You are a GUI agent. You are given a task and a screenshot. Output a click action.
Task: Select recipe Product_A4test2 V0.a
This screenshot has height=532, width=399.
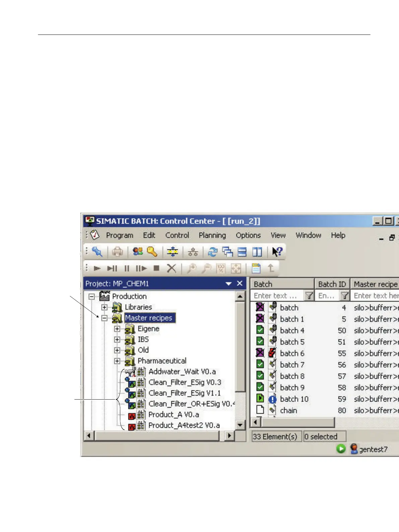pyautogui.click(x=184, y=425)
